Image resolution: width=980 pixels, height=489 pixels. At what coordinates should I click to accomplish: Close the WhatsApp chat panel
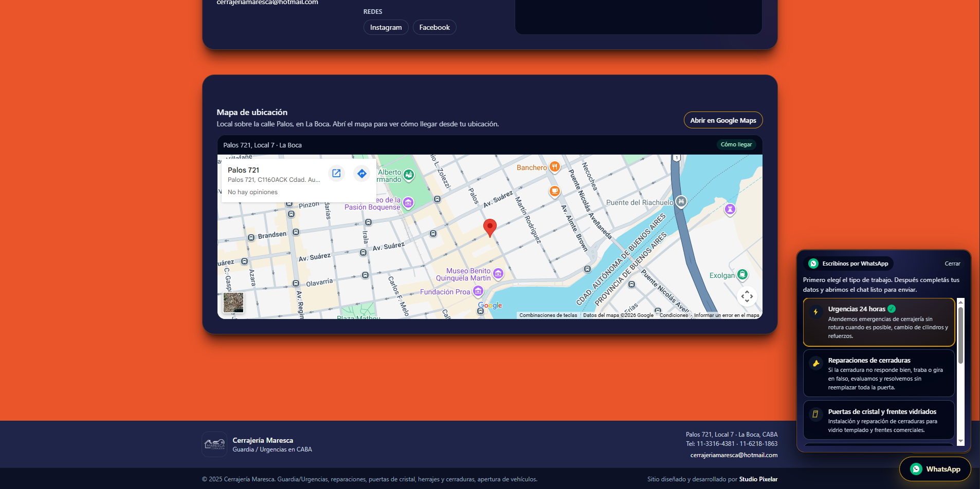coord(952,264)
